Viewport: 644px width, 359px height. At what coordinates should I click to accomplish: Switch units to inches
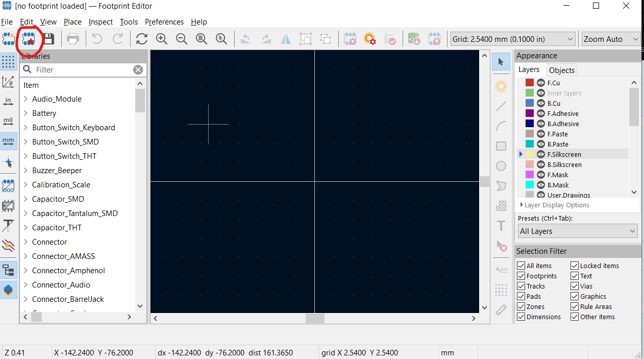click(8, 102)
